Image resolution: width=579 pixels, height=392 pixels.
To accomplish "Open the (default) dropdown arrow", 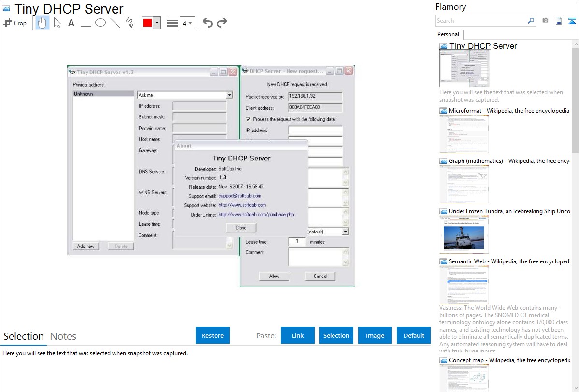I will tap(345, 232).
